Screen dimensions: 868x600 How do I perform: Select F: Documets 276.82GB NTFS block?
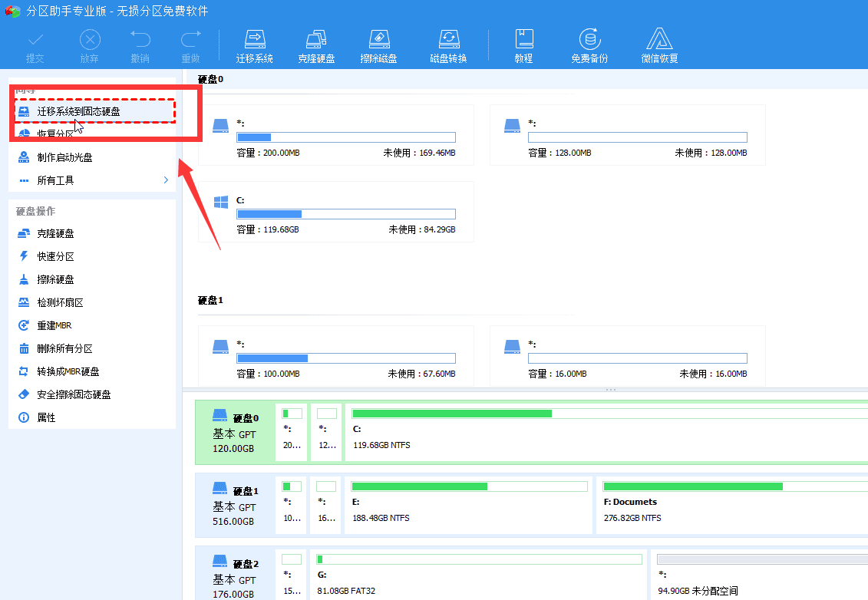click(x=732, y=506)
